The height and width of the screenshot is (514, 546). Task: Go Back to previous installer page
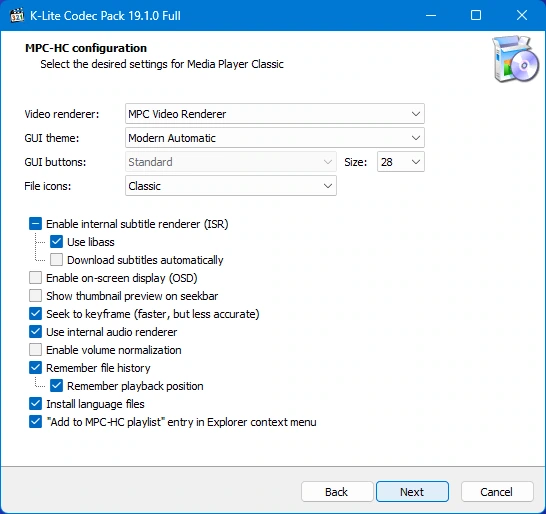pyautogui.click(x=337, y=492)
